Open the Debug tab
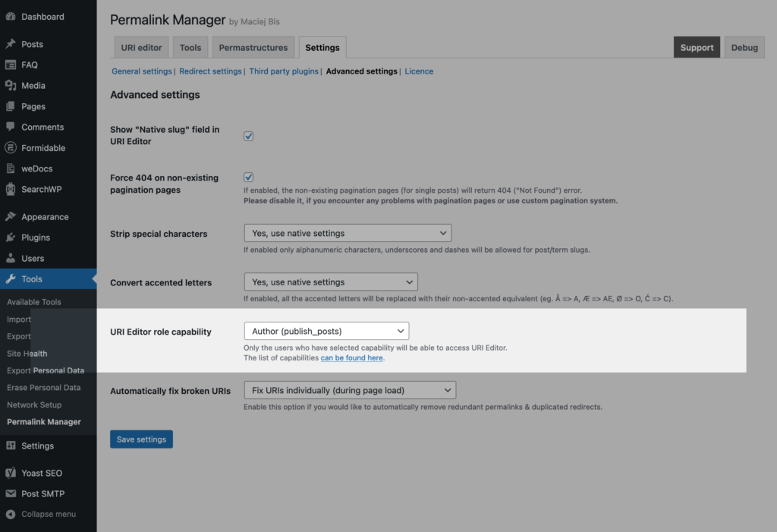This screenshot has height=532, width=777. pyautogui.click(x=744, y=48)
